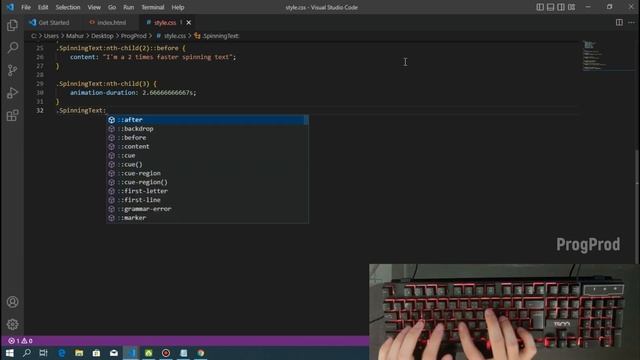Choose ::backdrop from the suggestion list
This screenshot has width=640, height=360.
tap(207, 129)
